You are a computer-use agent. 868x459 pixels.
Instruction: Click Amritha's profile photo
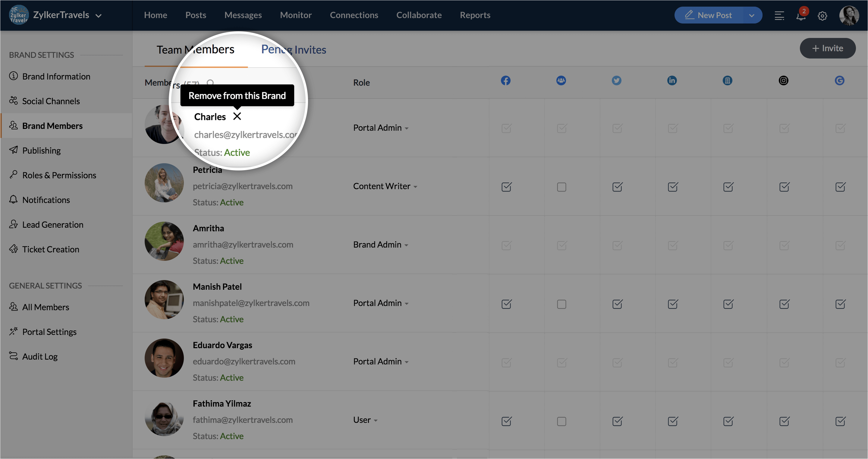click(x=164, y=241)
